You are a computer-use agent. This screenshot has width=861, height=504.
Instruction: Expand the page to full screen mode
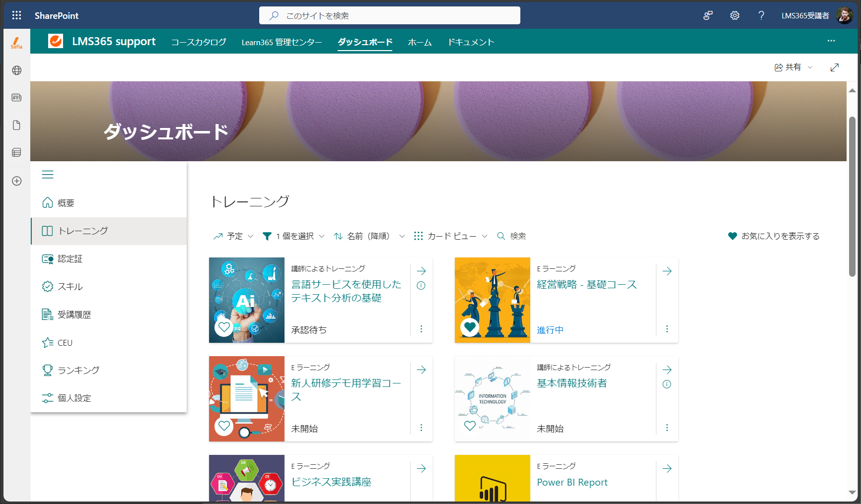click(x=835, y=67)
